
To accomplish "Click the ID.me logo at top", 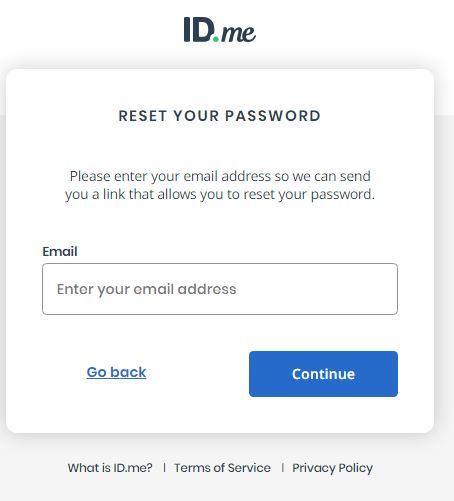I will tap(220, 30).
